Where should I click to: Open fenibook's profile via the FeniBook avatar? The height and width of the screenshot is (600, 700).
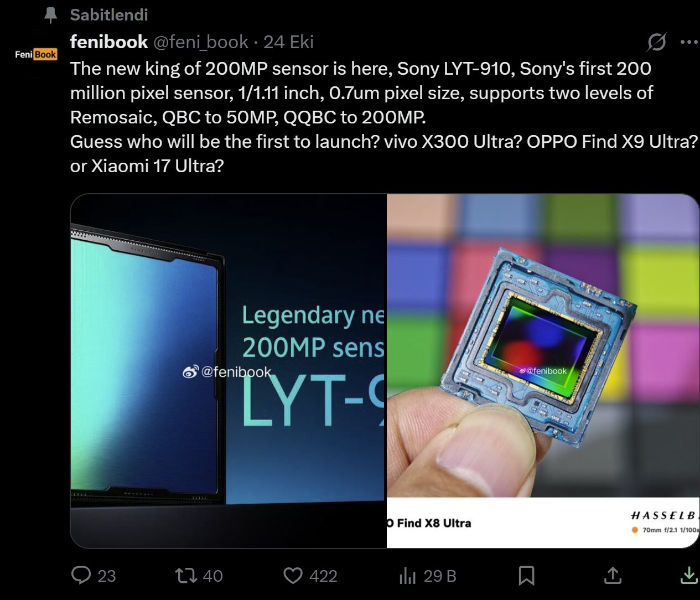point(35,54)
